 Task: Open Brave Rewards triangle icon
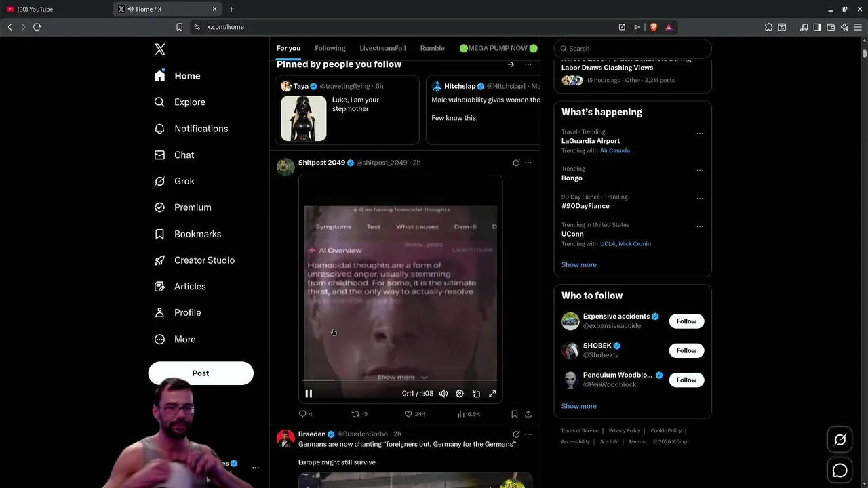click(x=669, y=27)
